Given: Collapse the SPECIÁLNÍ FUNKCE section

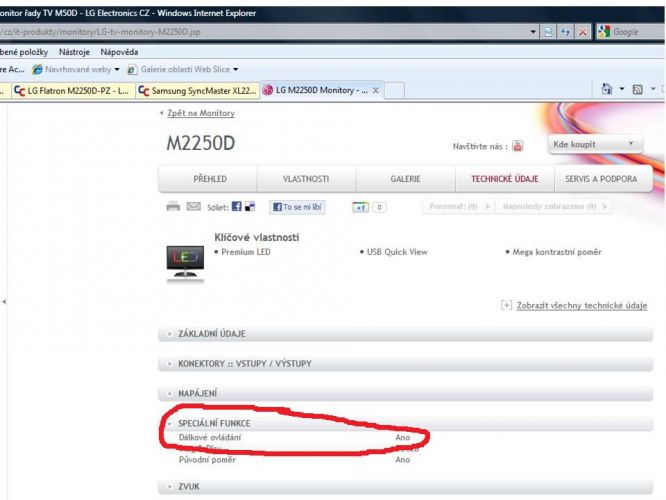Looking at the screenshot, I should tap(405, 423).
